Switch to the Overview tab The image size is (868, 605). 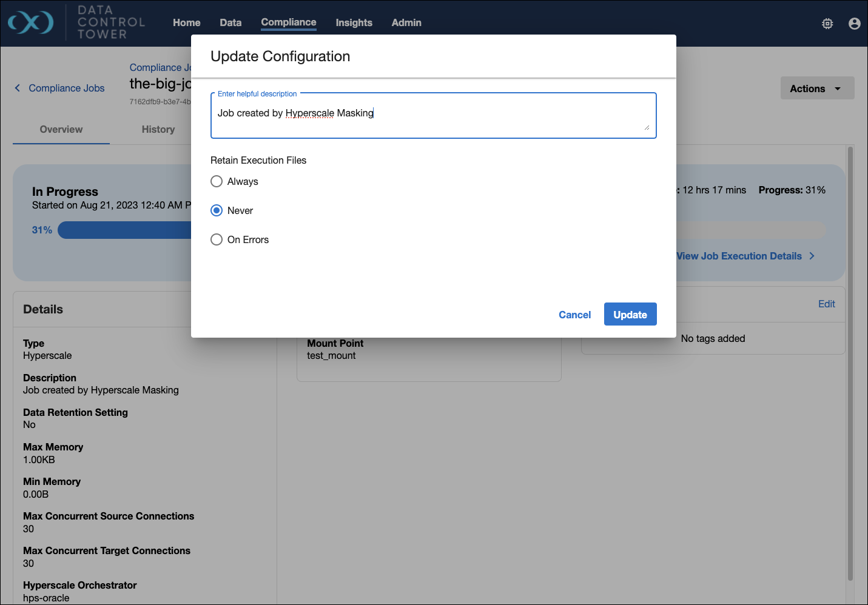pos(61,129)
